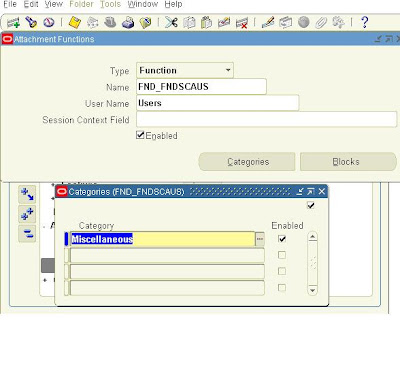Click Navigator collapse all icon
The image size is (400, 369).
[27, 233]
